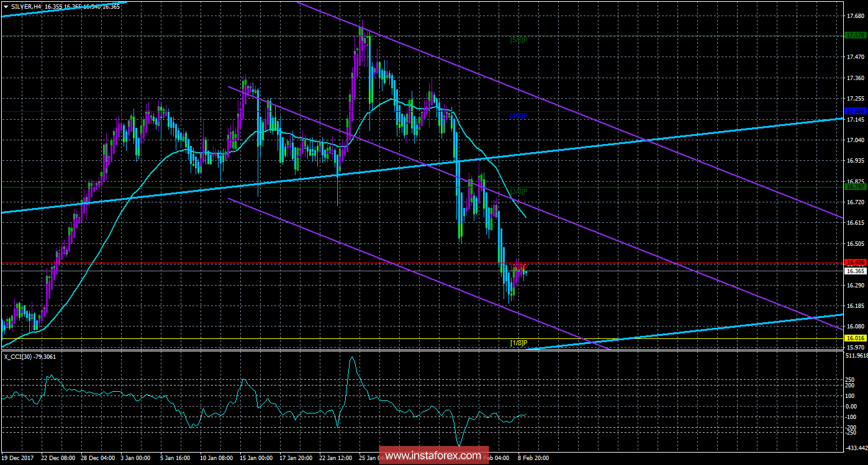Click the 17.680 value on price axis
The image size is (868, 465).
tap(855, 17)
